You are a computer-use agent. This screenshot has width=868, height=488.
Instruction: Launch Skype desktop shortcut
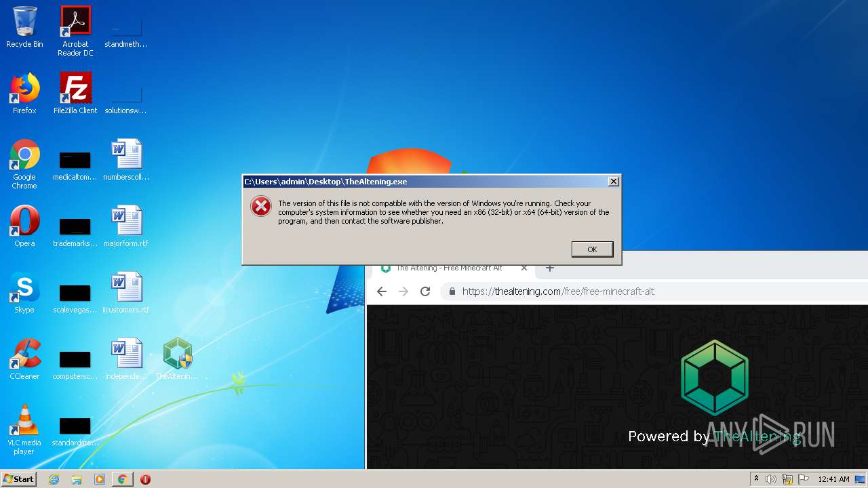[x=24, y=292]
